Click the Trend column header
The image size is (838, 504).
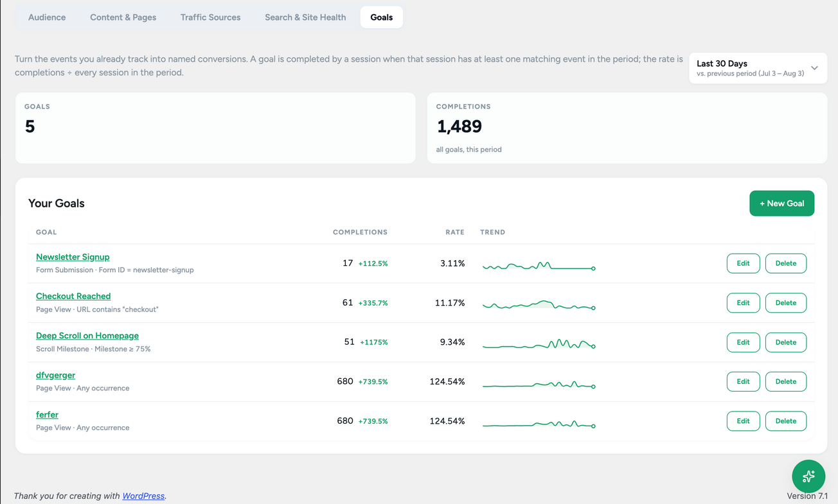point(492,232)
